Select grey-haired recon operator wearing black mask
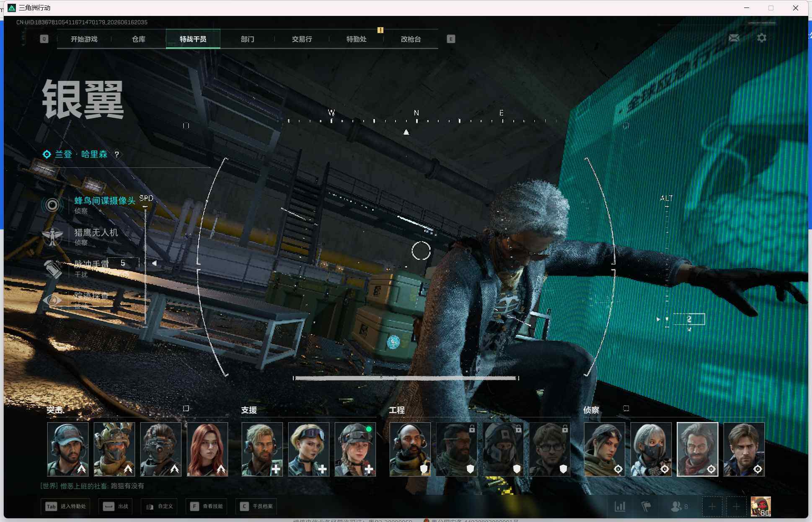Viewport: 812px width, 522px height. pos(651,449)
